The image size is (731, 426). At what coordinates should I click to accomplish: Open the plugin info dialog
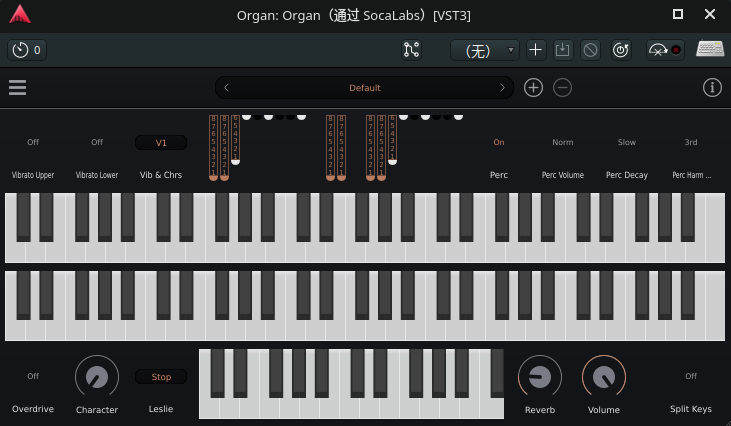pos(712,88)
